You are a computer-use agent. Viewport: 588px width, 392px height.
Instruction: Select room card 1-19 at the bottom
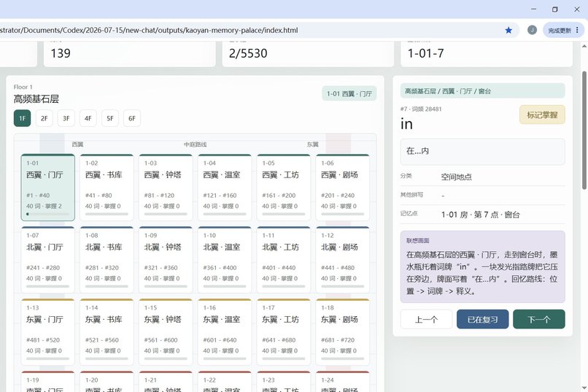point(48,382)
